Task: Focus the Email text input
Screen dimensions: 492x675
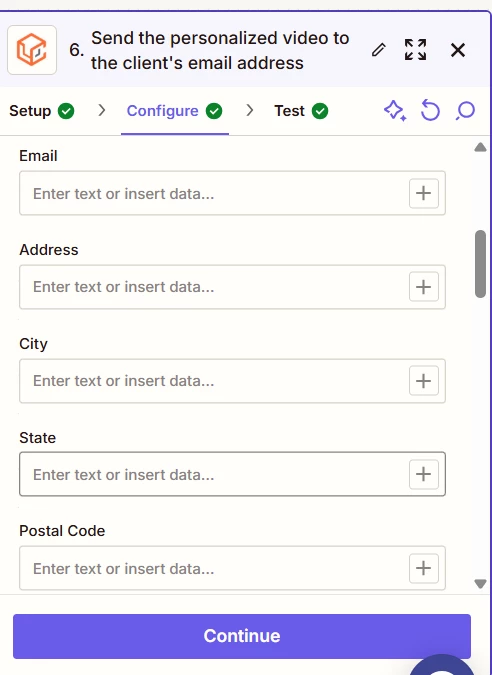Action: point(214,193)
